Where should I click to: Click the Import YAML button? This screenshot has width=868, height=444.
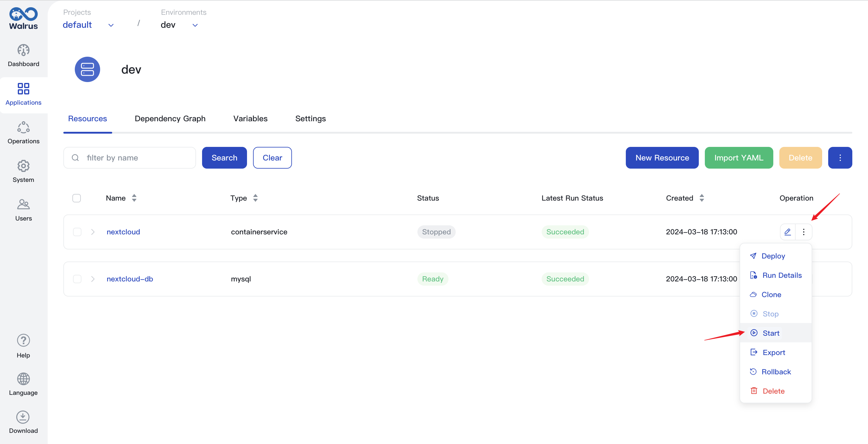tap(739, 157)
